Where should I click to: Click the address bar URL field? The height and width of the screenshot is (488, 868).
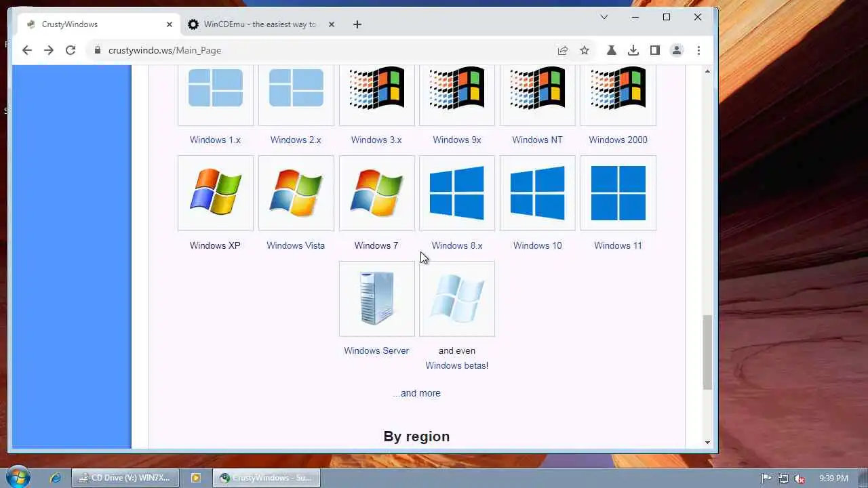[325, 50]
